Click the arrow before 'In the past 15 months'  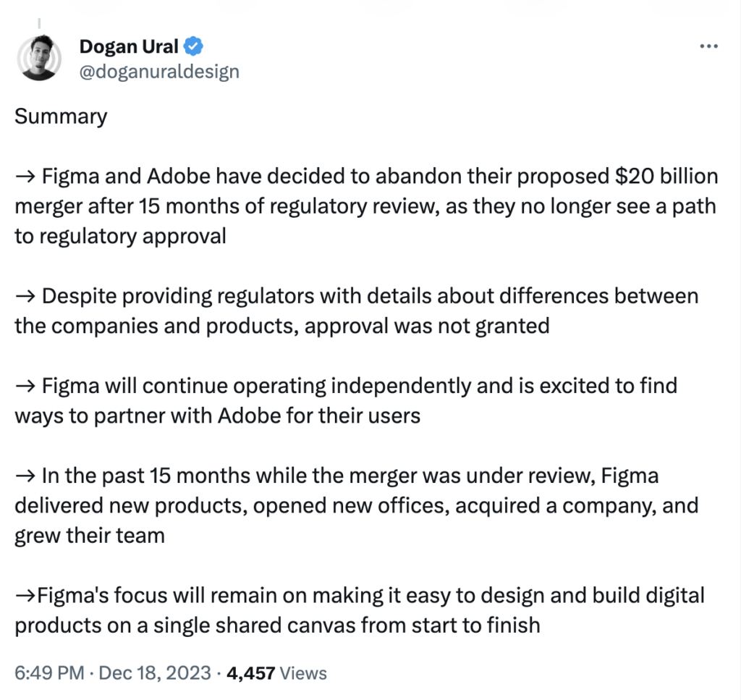(x=25, y=476)
